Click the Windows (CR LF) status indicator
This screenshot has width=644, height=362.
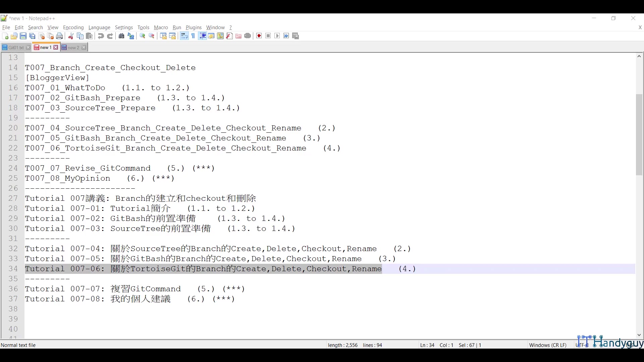coord(548,345)
